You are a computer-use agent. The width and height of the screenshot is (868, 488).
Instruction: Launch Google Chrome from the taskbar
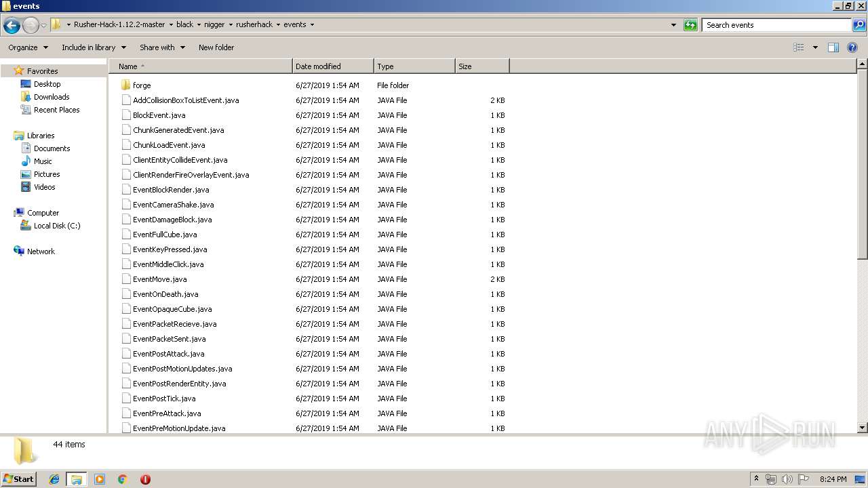[123, 479]
